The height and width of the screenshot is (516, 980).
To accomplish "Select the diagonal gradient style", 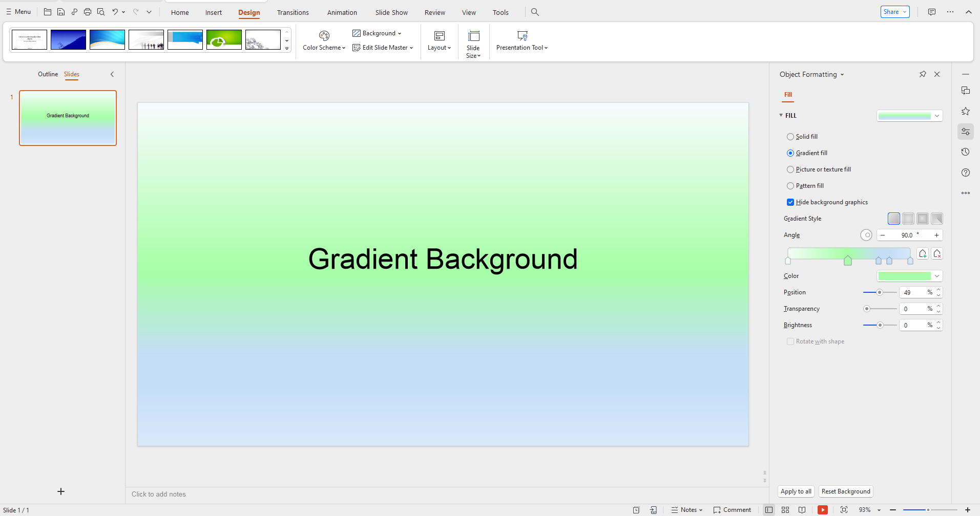I will tap(936, 218).
